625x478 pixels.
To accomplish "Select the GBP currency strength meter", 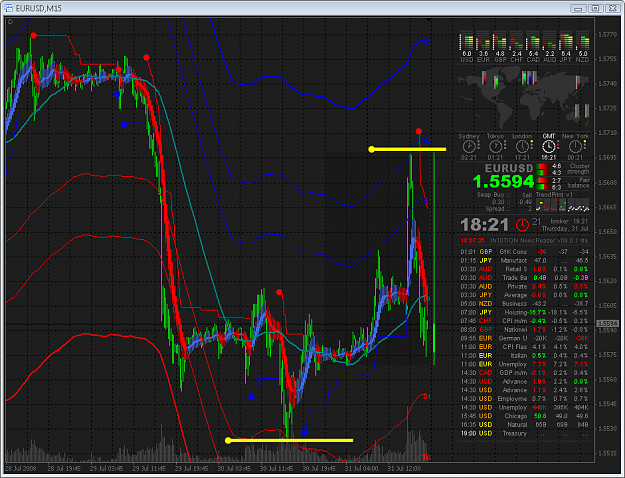I will (x=499, y=47).
